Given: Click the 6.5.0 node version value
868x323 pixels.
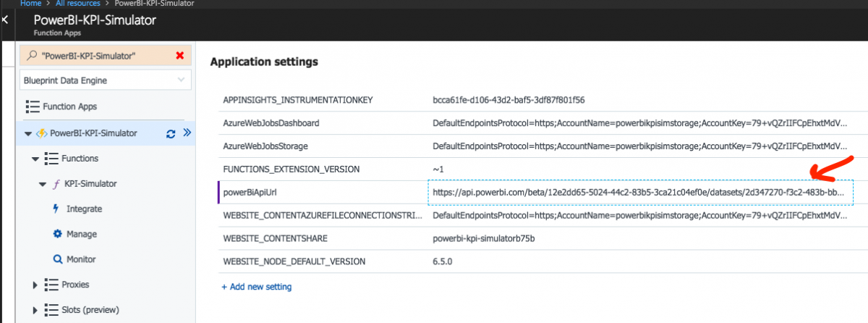Looking at the screenshot, I should tap(442, 261).
